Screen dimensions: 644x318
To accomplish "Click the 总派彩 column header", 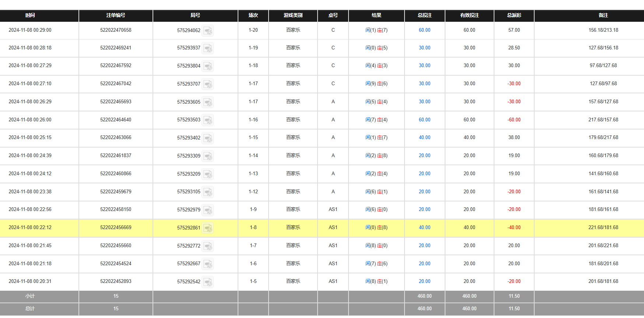I will [514, 15].
